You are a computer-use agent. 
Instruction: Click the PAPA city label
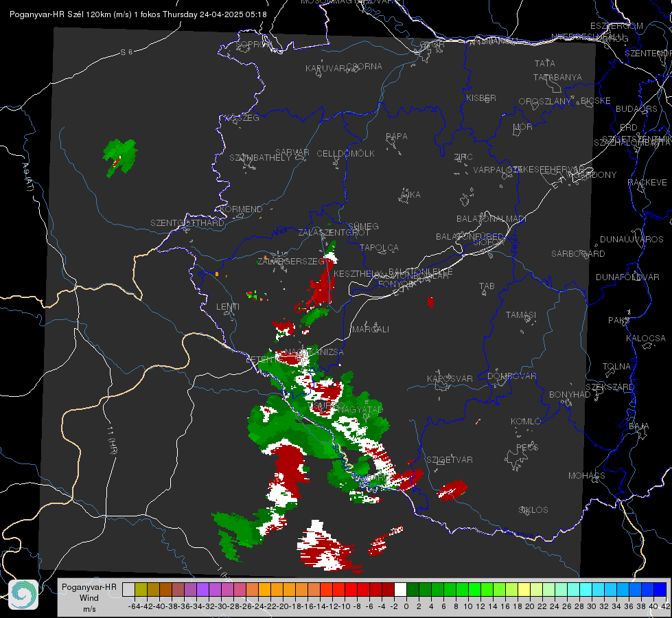click(397, 137)
